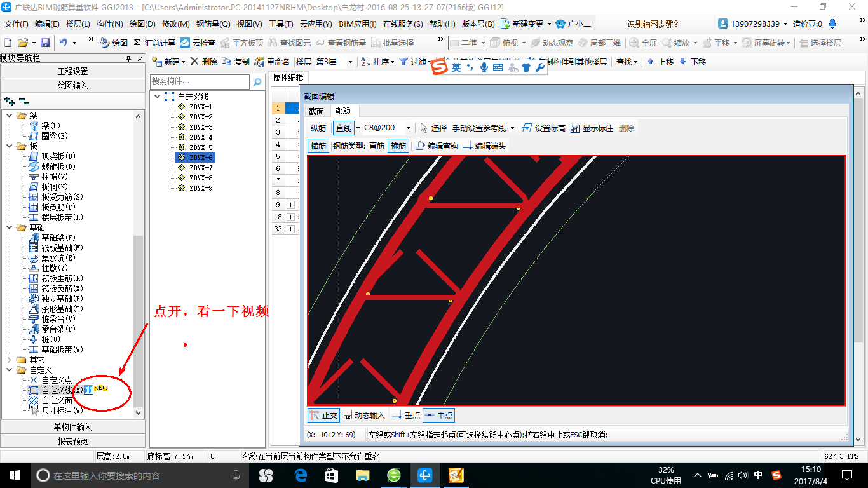Click collapse-all minus icon in navigation panel
The height and width of the screenshot is (488, 868).
24,100
